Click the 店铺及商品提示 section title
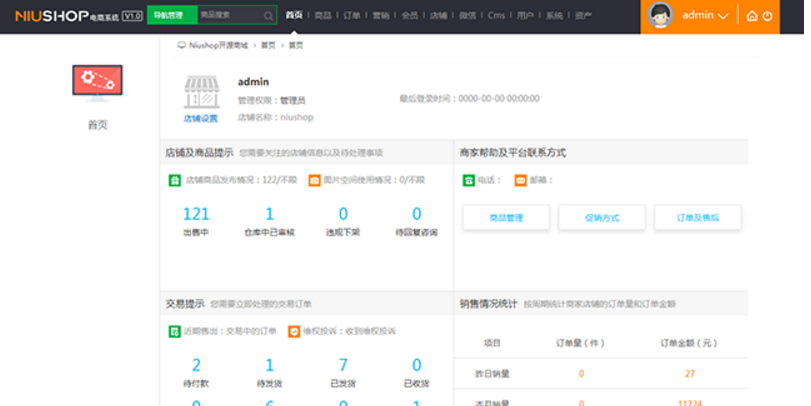The height and width of the screenshot is (406, 811). 199,153
